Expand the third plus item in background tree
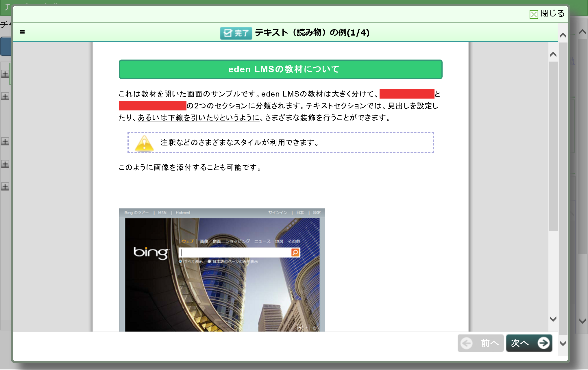Viewport: 588px width, 370px height. click(x=5, y=141)
